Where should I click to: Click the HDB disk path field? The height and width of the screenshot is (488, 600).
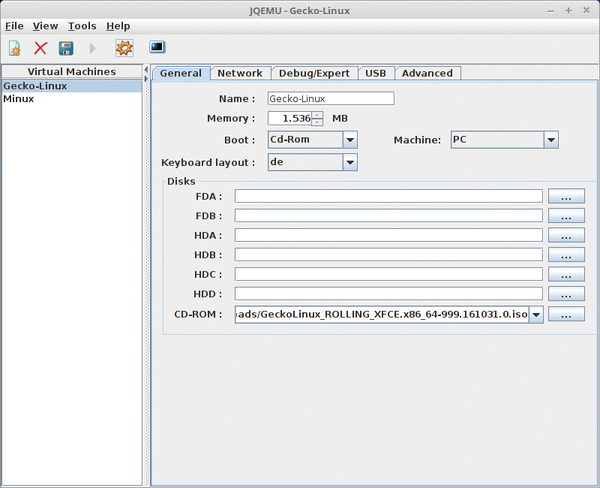pyautogui.click(x=388, y=255)
